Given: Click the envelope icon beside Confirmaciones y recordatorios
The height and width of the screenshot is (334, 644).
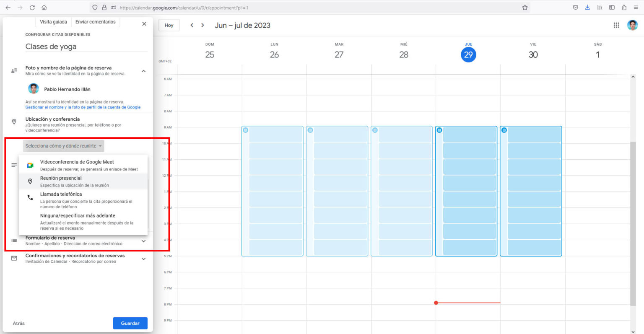Looking at the screenshot, I should point(14,258).
